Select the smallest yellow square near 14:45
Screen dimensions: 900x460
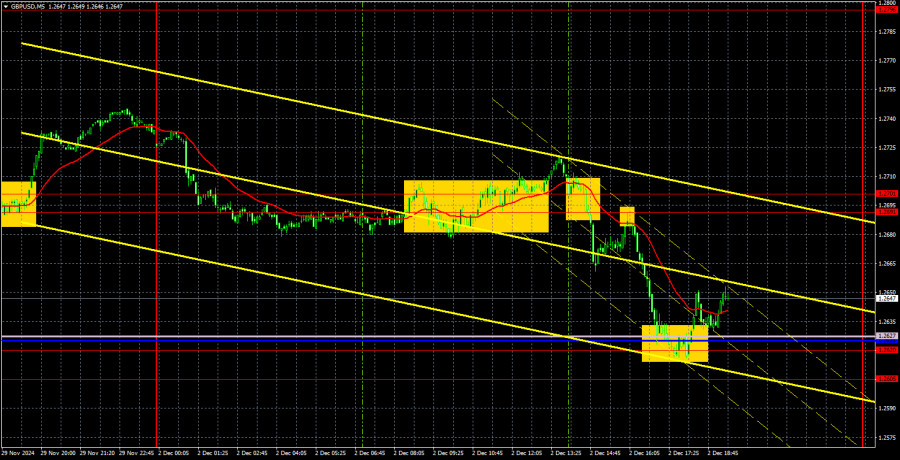click(x=627, y=216)
